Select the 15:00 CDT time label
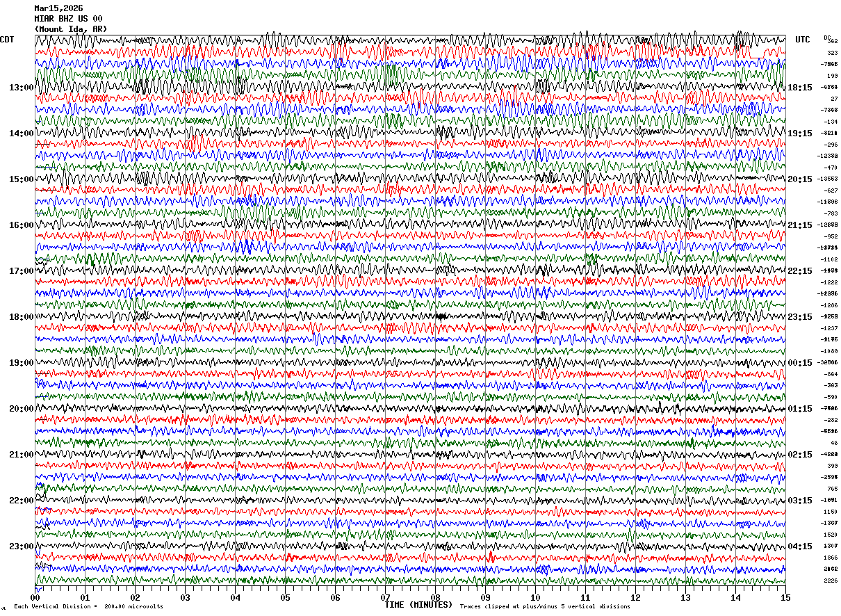 pyautogui.click(x=21, y=179)
